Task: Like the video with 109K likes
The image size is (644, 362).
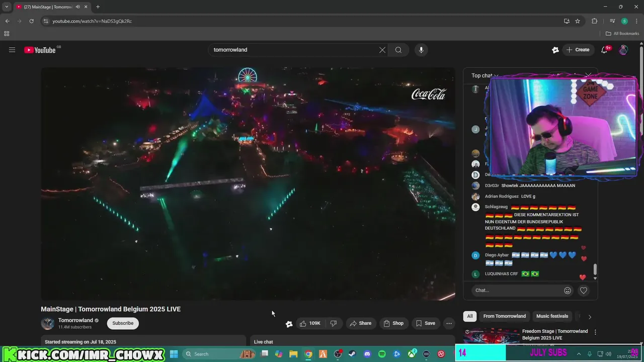Action: coord(309,323)
